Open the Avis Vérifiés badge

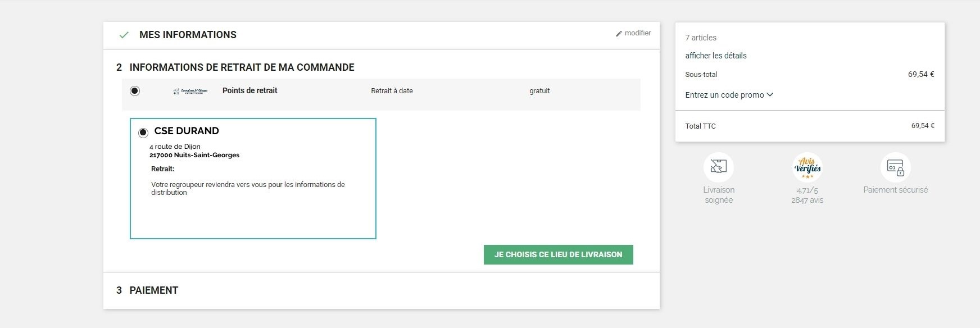click(807, 167)
